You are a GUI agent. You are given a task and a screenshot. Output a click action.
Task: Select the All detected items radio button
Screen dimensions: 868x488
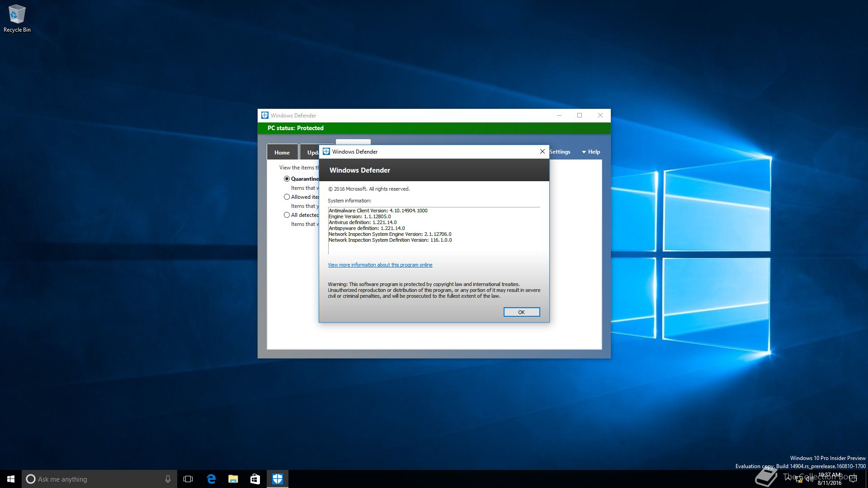click(287, 215)
